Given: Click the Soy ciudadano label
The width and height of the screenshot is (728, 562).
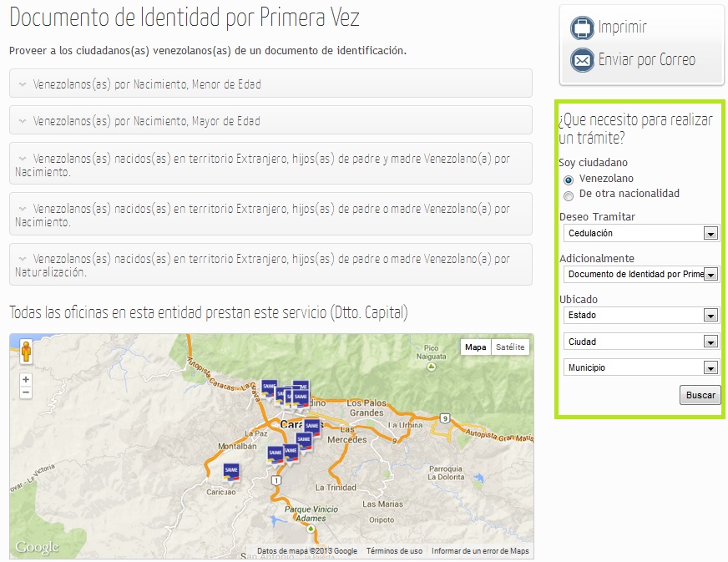Looking at the screenshot, I should click(x=594, y=163).
